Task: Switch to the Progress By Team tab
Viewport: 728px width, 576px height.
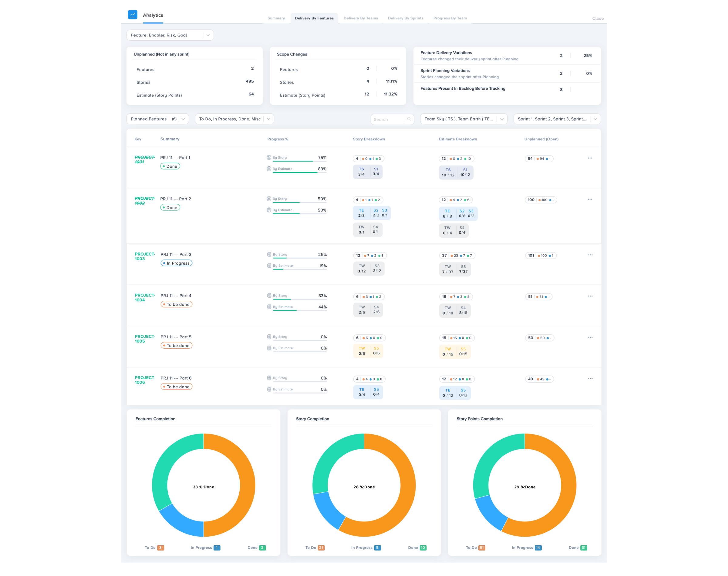Action: (x=450, y=18)
